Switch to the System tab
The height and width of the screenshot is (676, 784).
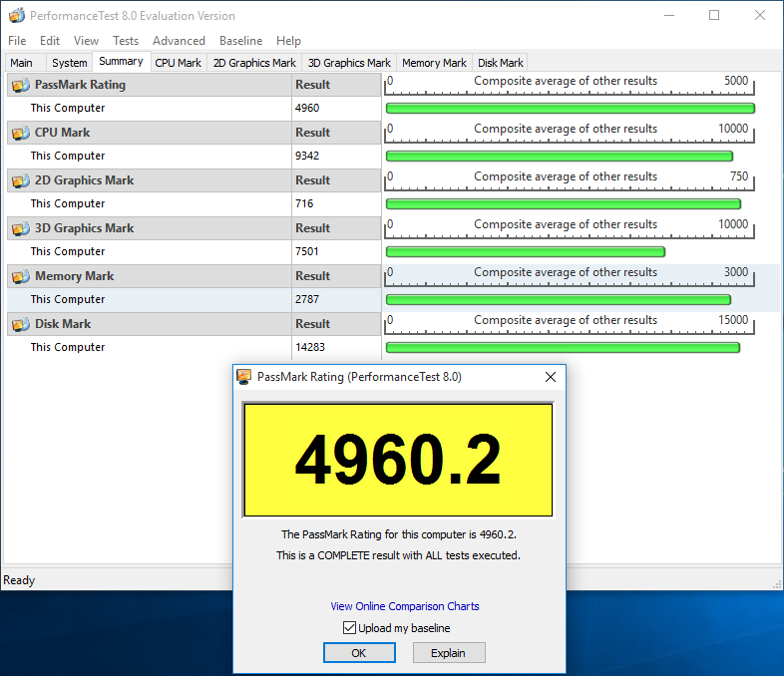pyautogui.click(x=70, y=63)
